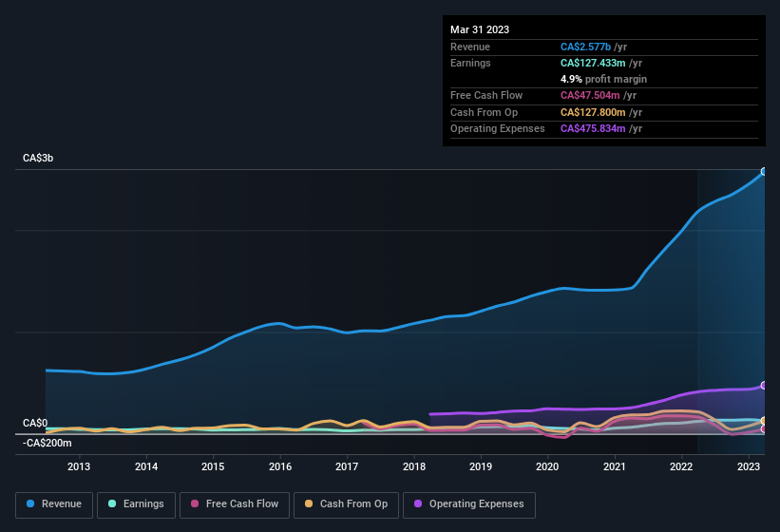Click the CA$475.834m operating expenses value
Screen dimensions: 780x532
[x=593, y=129]
